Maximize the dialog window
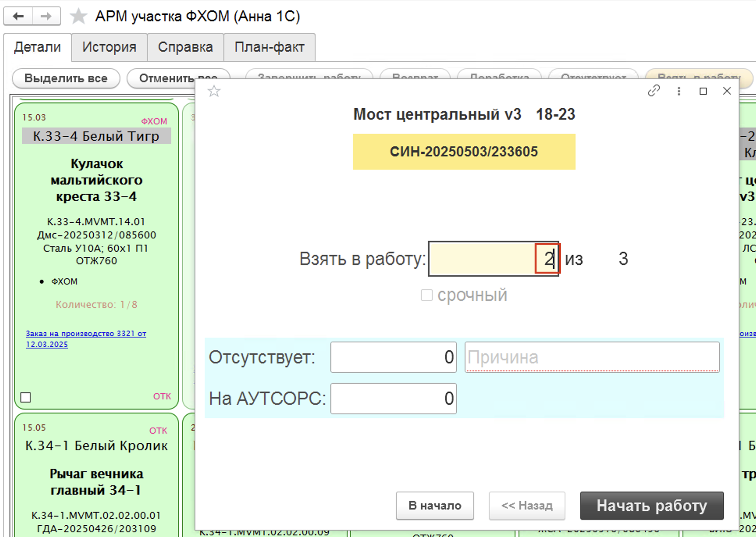 (x=703, y=91)
